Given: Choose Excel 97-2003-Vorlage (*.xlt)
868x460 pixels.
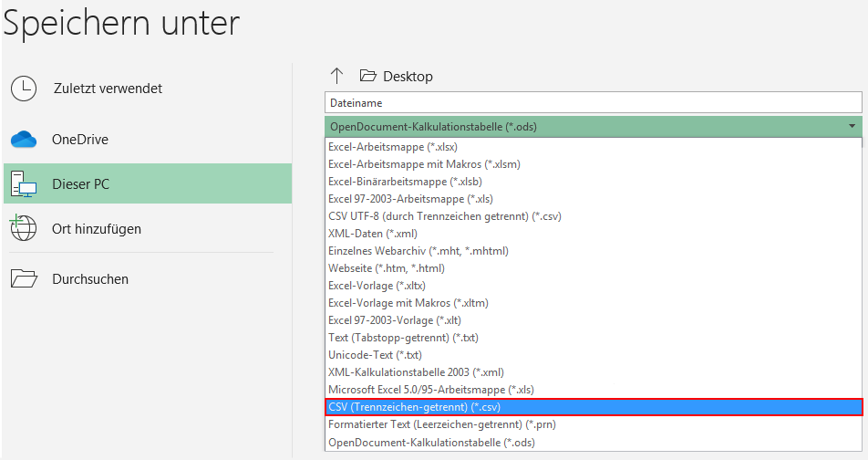Looking at the screenshot, I should (x=594, y=320).
